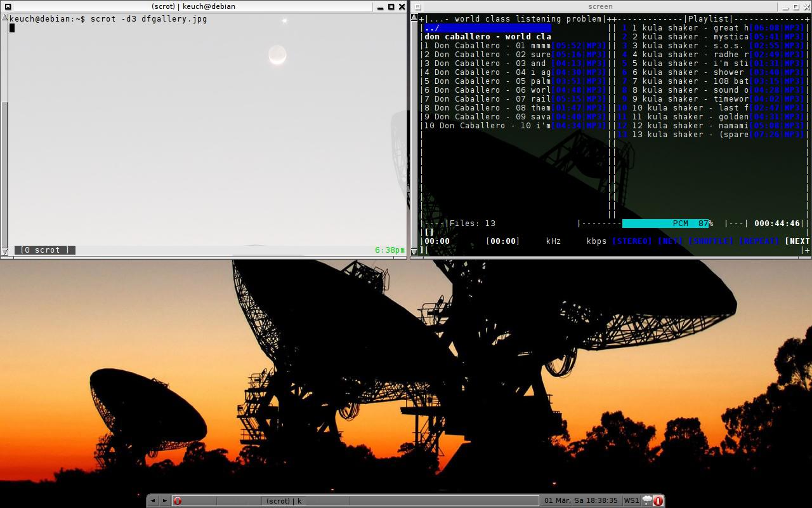Open window menu icon of scrot terminal
The image size is (812, 508).
pyautogui.click(x=8, y=6)
